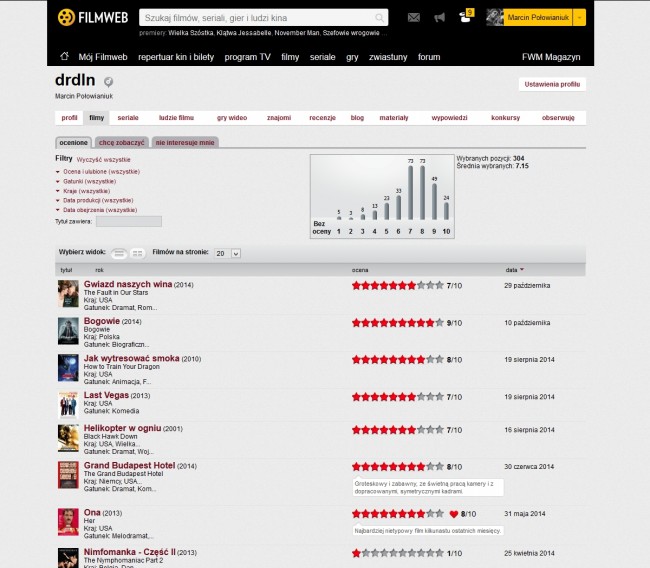The width and height of the screenshot is (650, 568).
Task: Open the Gwiazd naszych wina title link
Action: click(128, 284)
